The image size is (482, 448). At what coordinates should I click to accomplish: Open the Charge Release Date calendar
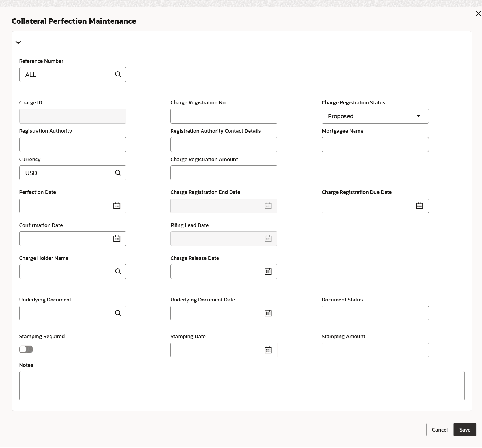point(268,272)
